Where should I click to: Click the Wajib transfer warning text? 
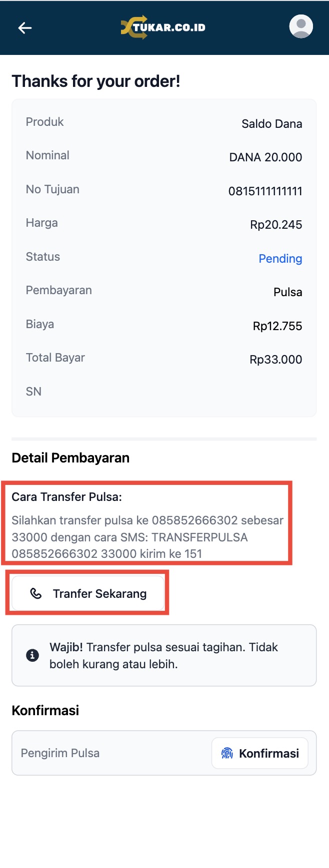(163, 655)
